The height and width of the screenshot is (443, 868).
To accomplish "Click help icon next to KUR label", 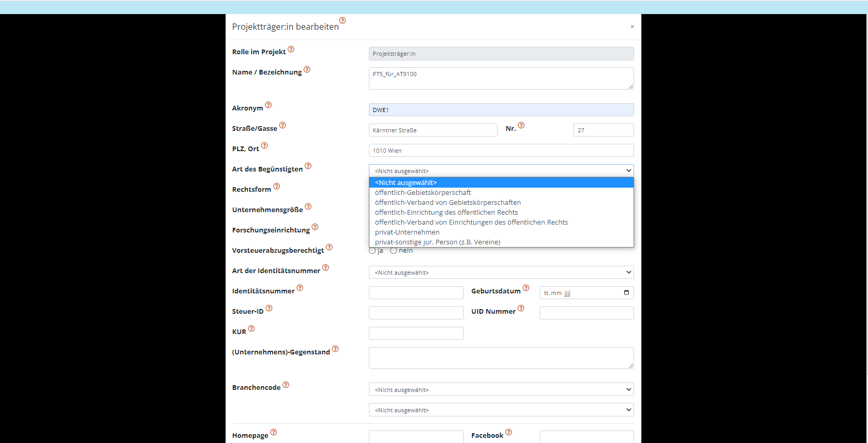I will pos(251,328).
